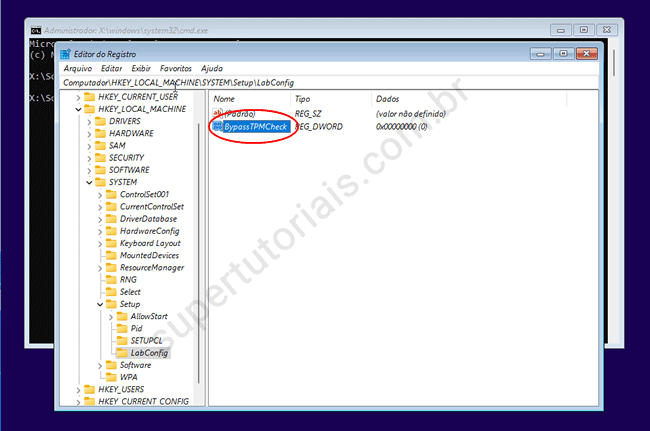Open the Arquivo menu
This screenshot has width=650, height=431.
pyautogui.click(x=78, y=68)
